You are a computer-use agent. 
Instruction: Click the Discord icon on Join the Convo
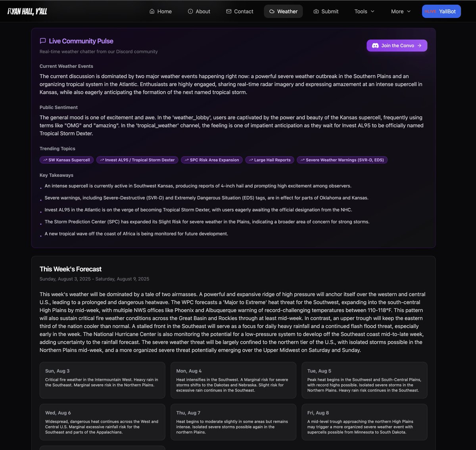click(375, 46)
